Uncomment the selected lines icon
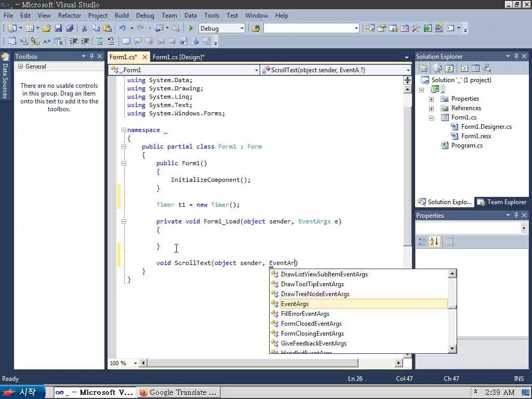 (x=111, y=42)
